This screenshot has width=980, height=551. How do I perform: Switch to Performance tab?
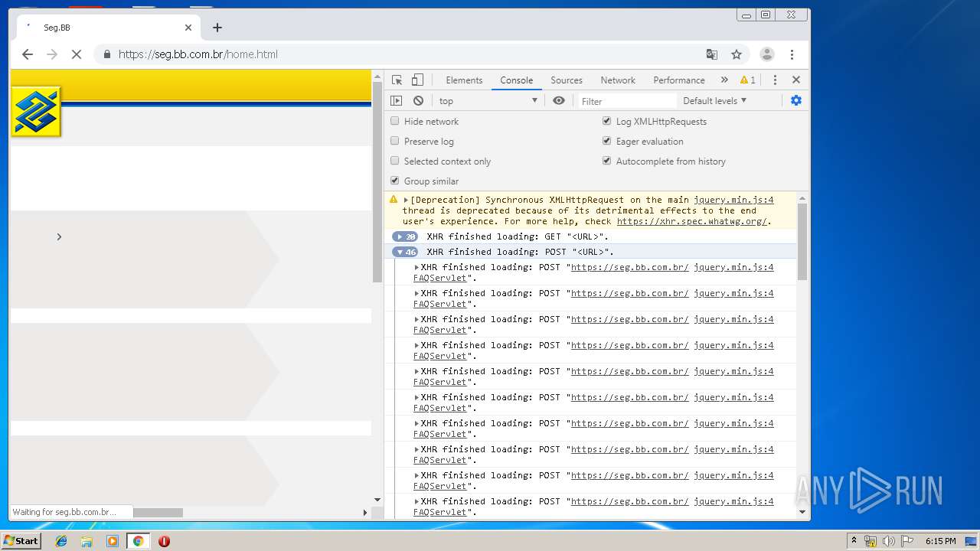[x=679, y=80]
